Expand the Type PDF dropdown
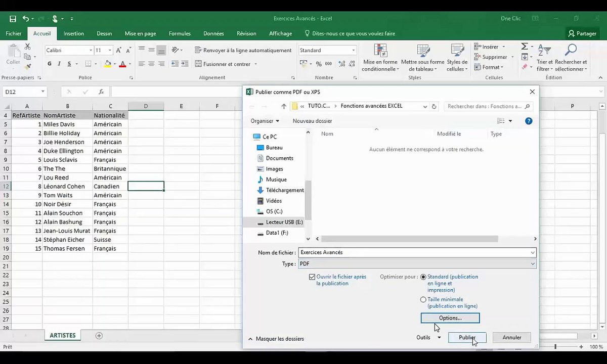 tap(533, 264)
